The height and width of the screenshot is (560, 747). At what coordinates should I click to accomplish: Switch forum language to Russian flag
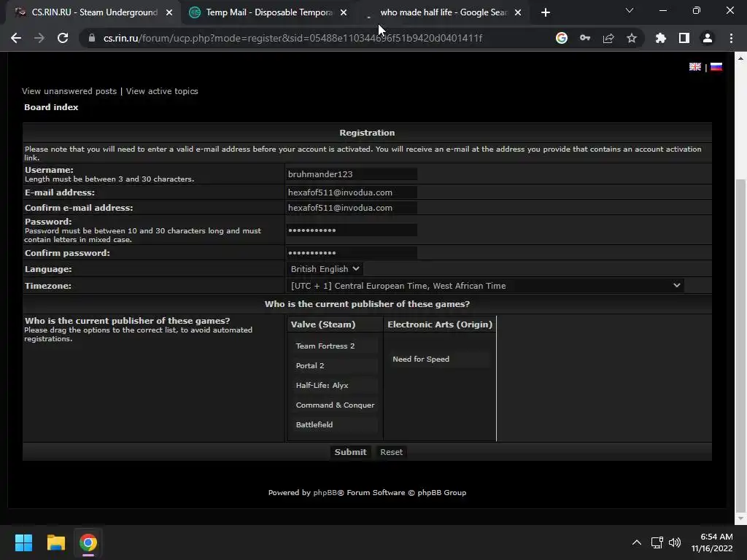click(716, 66)
